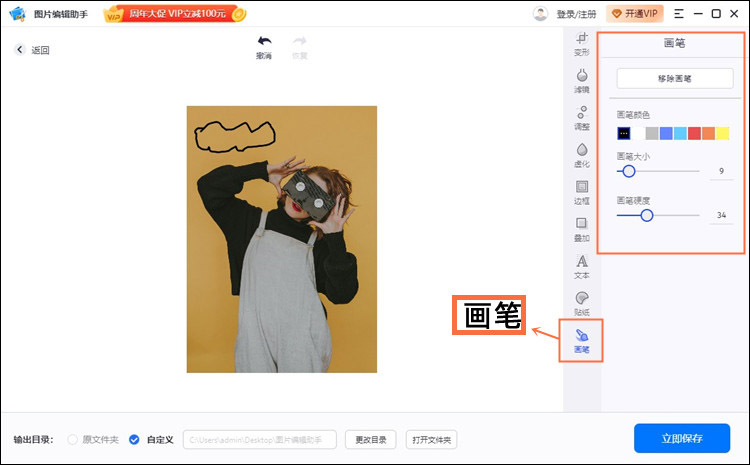Click the 恢复 (redo) arrow
This screenshot has height=465, width=750.
pos(299,46)
